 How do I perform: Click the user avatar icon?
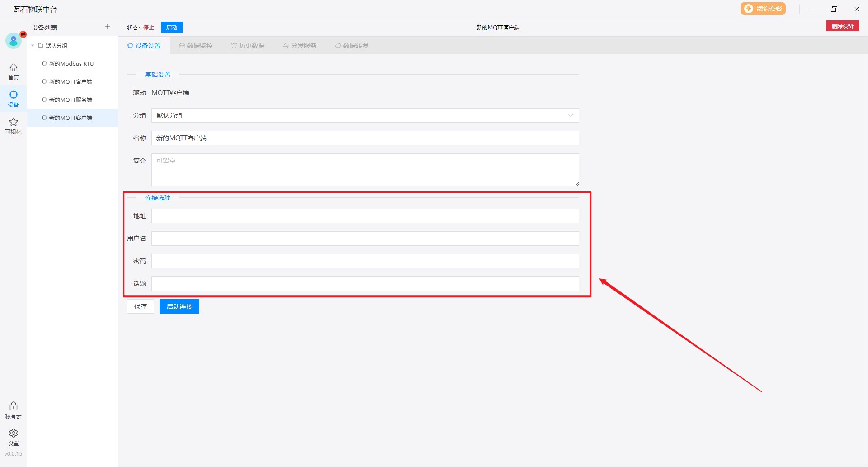(x=14, y=41)
